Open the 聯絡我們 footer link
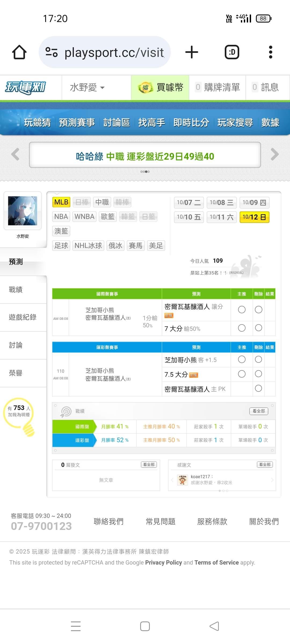Viewport: 290px width, 644px height. point(108,521)
